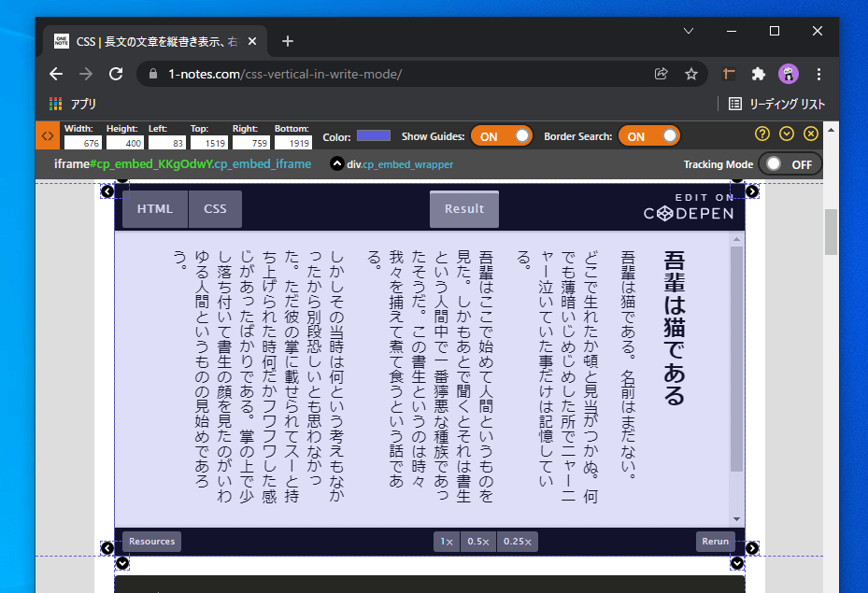Expand the inspector options via circular chevron icon
868x593 pixels.
[x=786, y=134]
